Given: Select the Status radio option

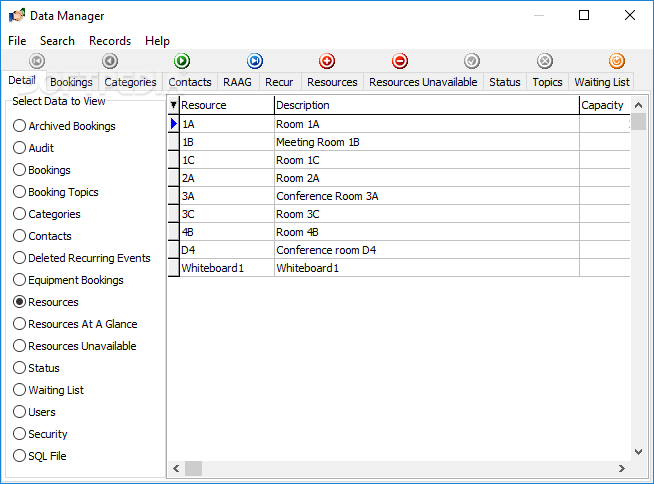Looking at the screenshot, I should click(19, 368).
